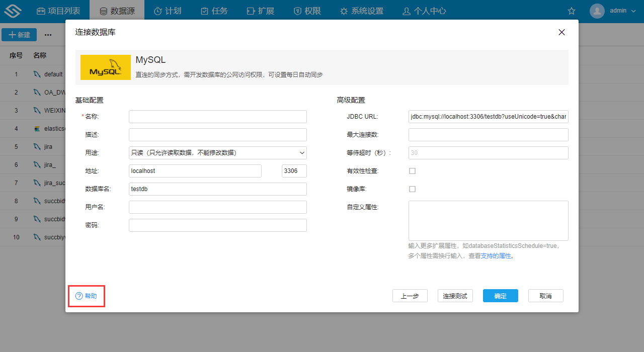Enable the 有效性检查 checkbox
The width and height of the screenshot is (644, 352).
[412, 171]
